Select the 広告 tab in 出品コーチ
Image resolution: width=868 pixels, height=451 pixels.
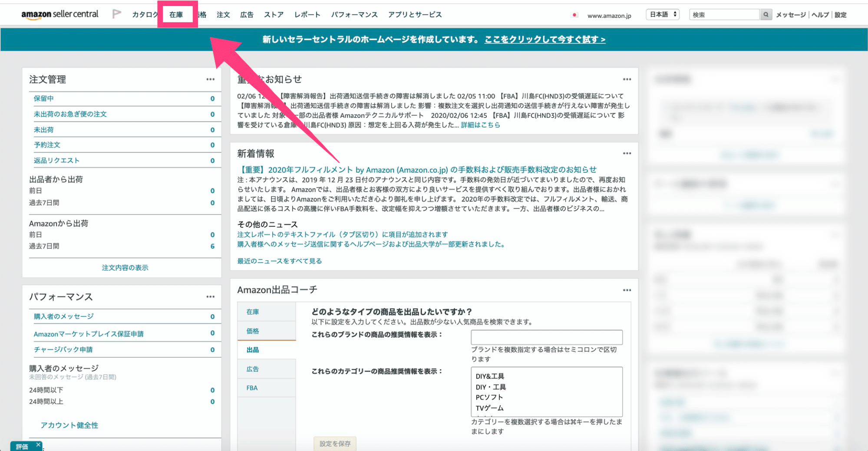267,369
